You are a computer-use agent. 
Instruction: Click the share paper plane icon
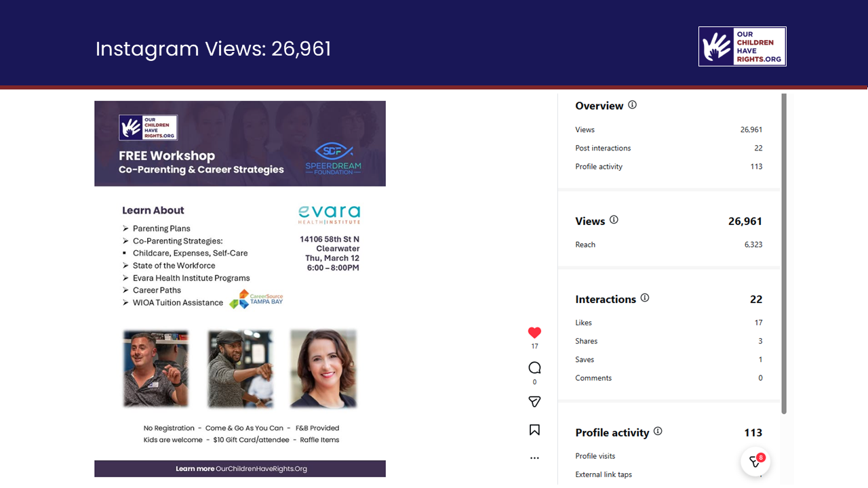pyautogui.click(x=534, y=402)
